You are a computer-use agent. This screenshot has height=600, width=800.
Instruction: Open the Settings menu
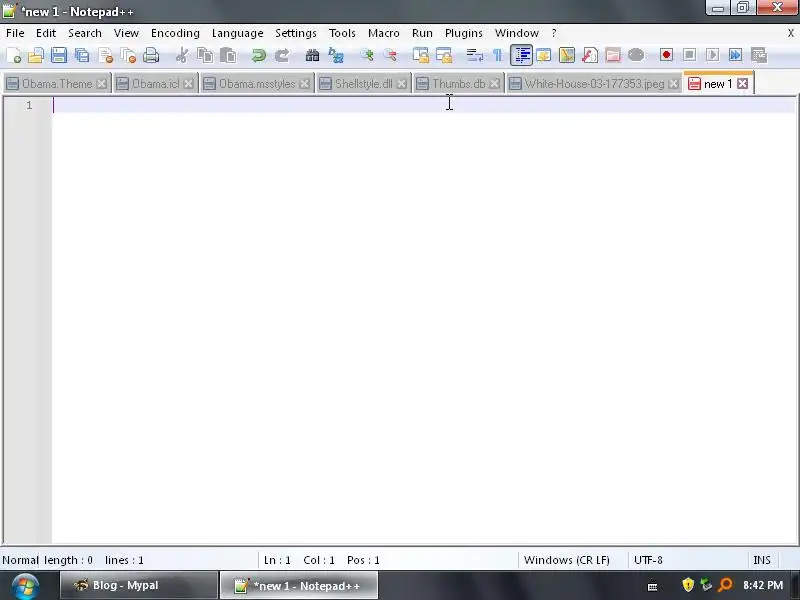point(295,33)
